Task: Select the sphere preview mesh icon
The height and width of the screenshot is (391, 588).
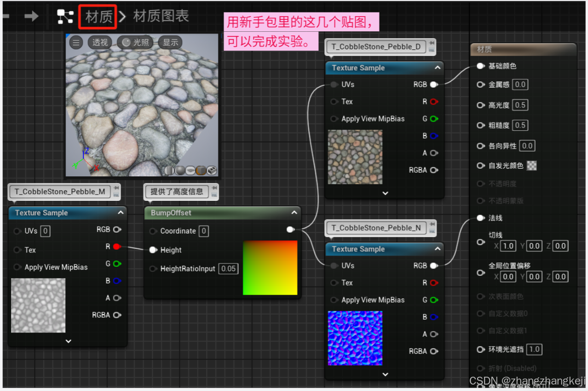Action: tap(179, 170)
